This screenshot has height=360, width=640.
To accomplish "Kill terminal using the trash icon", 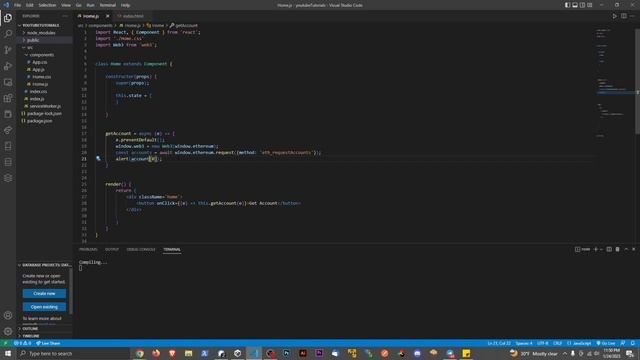I will click(x=618, y=249).
